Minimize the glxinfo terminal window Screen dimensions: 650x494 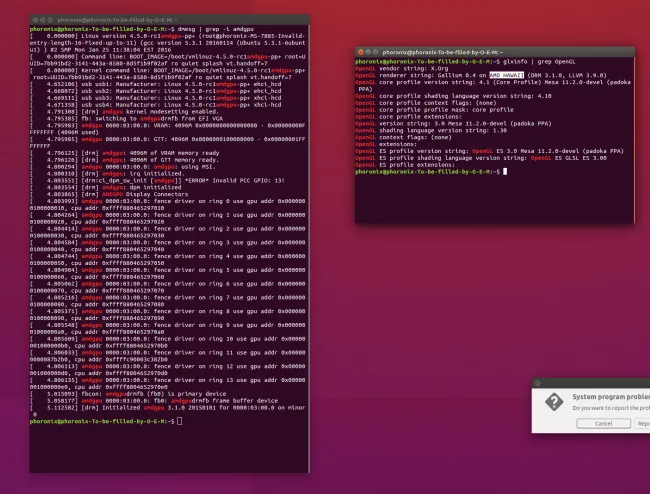tap(368, 52)
